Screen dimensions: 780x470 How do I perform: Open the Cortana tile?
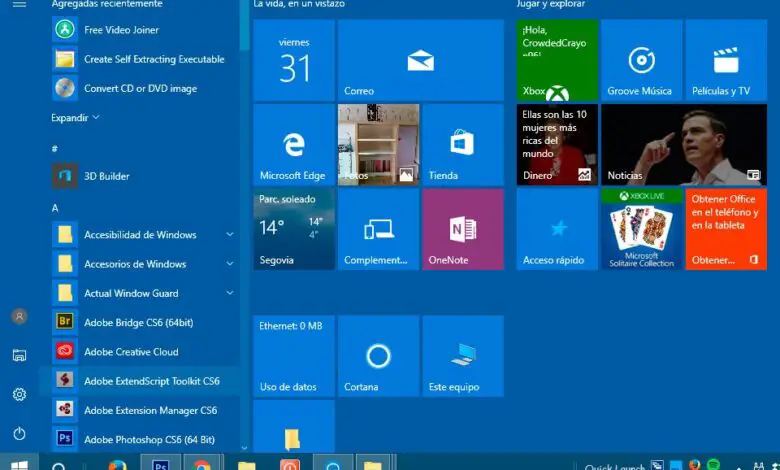379,356
